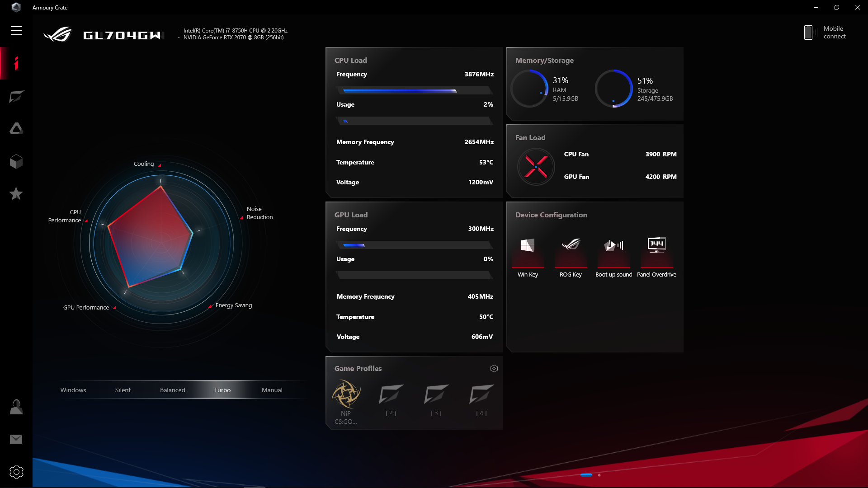This screenshot has width=868, height=488.
Task: Click the GPU Performance radar label
Action: tap(86, 308)
